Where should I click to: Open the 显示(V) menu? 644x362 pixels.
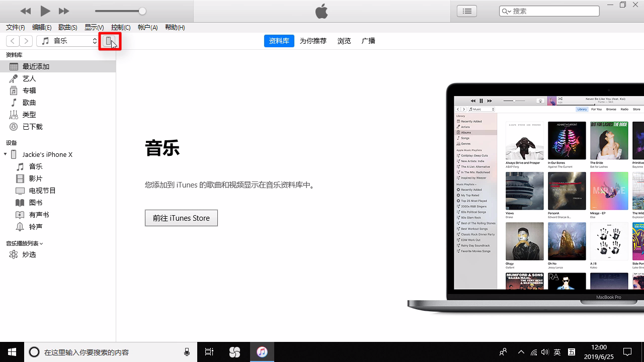click(94, 28)
